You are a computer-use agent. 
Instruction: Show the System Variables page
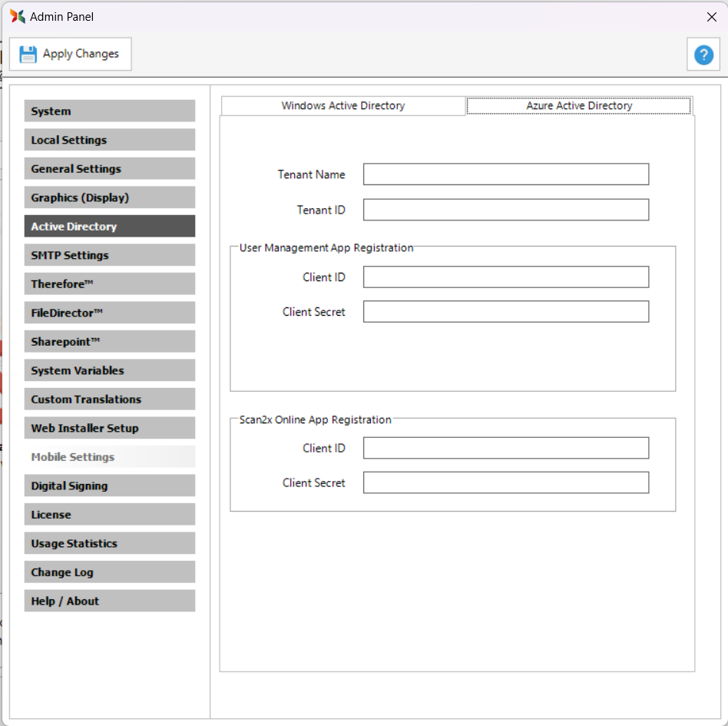coord(109,370)
